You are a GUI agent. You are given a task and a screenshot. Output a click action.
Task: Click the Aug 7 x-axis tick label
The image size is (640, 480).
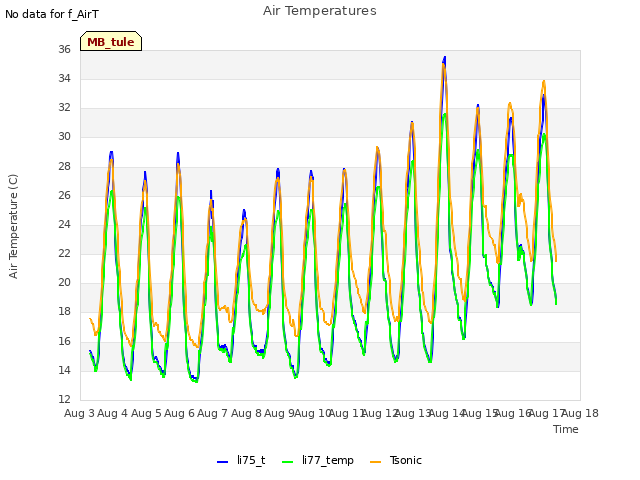[212, 413]
